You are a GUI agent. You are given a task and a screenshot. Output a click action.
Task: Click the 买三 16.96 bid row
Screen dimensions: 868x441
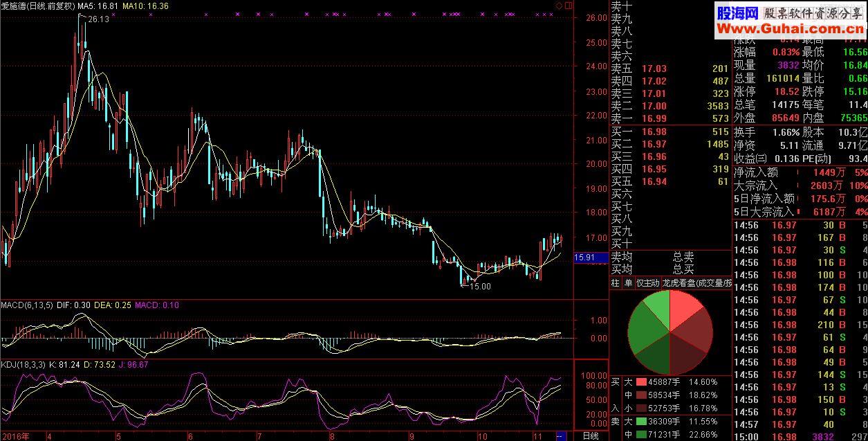[x=670, y=156]
